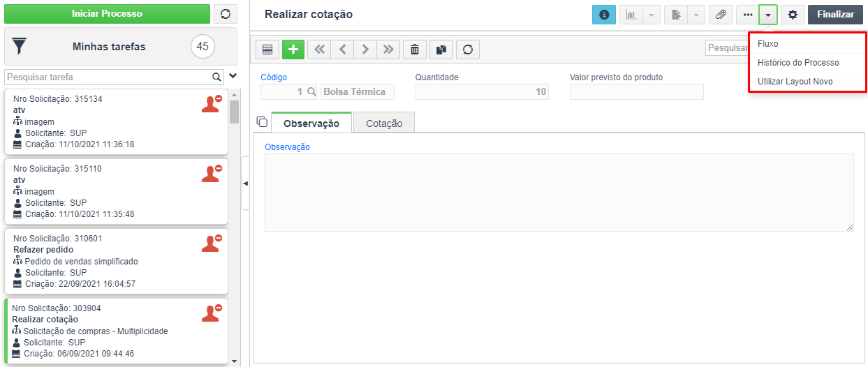868x367 pixels.
Task: Switch to the Cotação tab
Action: tap(384, 123)
